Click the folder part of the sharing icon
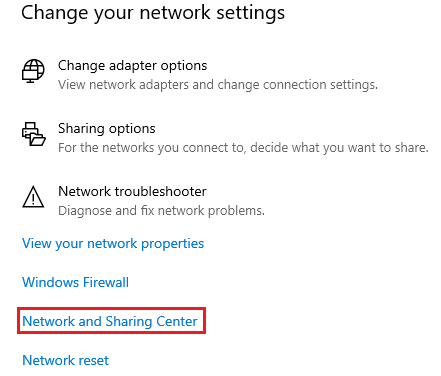 (x=37, y=139)
